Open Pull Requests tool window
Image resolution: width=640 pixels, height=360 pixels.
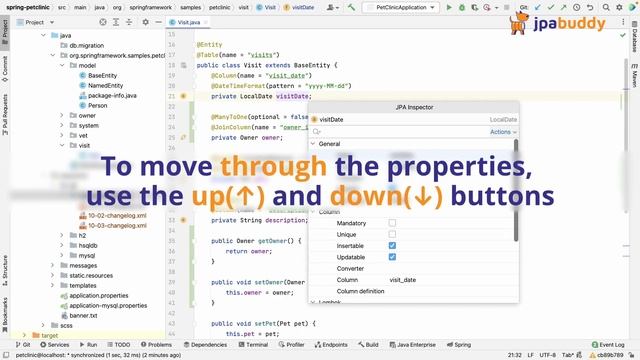coord(5,114)
